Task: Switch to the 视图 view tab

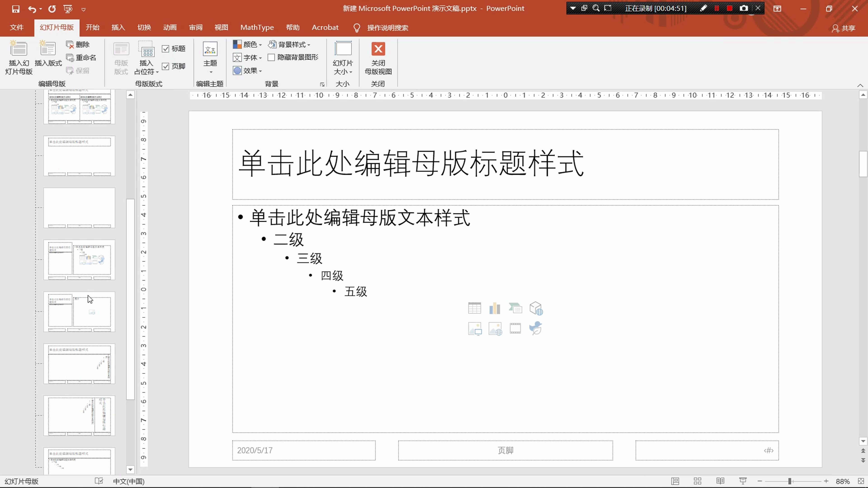Action: click(x=221, y=28)
